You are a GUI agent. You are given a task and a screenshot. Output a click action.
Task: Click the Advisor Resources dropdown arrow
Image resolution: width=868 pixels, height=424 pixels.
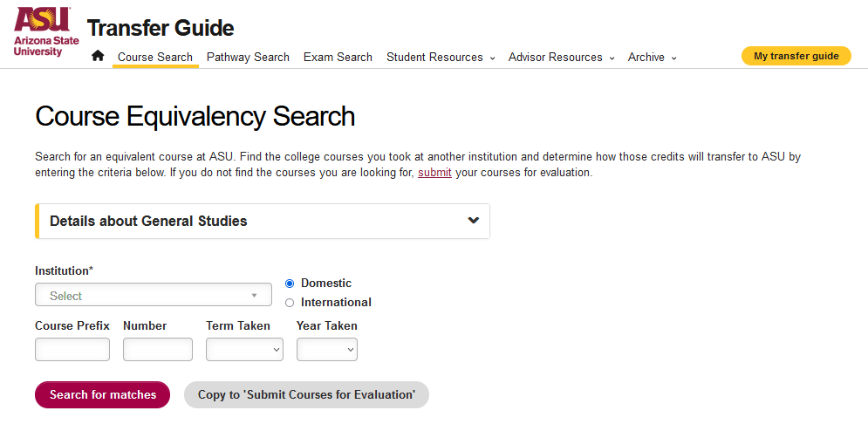[x=612, y=58]
